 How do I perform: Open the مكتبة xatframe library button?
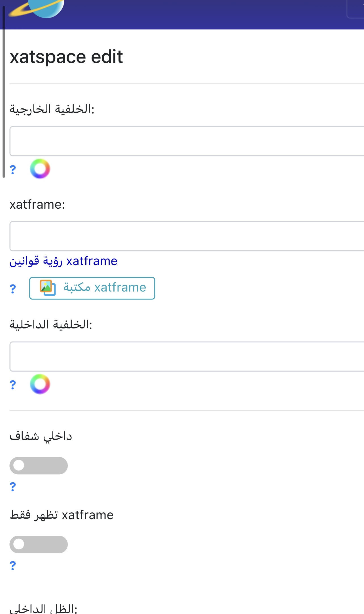pos(92,288)
